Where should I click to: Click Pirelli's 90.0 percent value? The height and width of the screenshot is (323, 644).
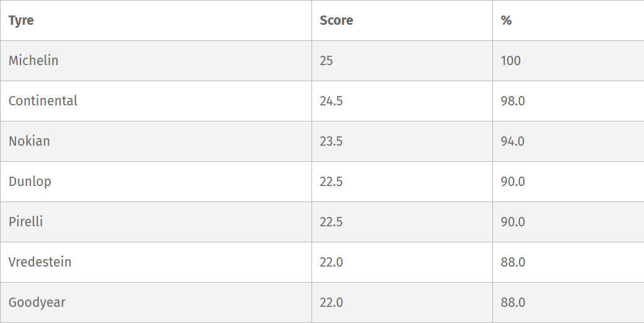pos(513,222)
